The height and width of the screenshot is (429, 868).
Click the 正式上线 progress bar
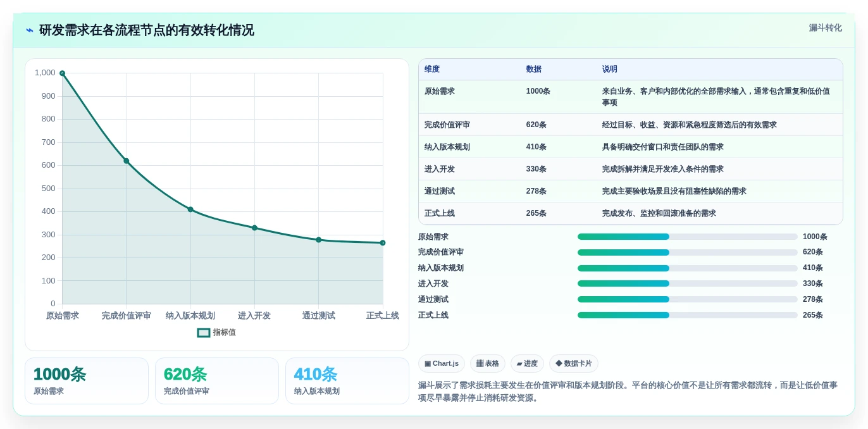[x=687, y=315]
